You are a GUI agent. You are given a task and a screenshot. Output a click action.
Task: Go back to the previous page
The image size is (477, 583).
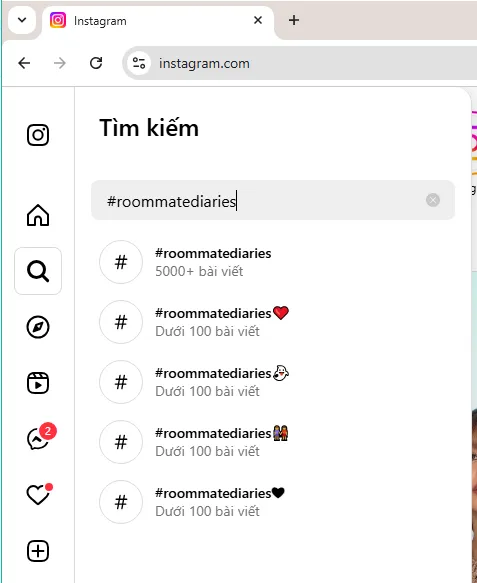(x=24, y=63)
